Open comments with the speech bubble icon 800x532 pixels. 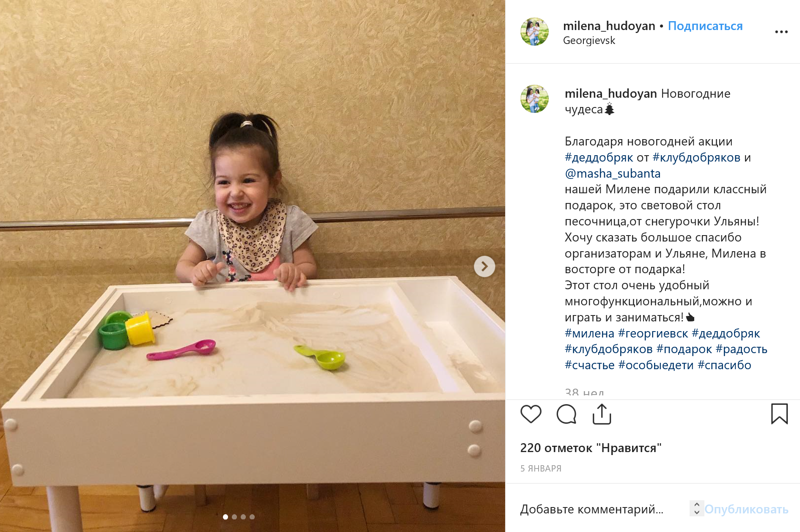[x=566, y=414]
